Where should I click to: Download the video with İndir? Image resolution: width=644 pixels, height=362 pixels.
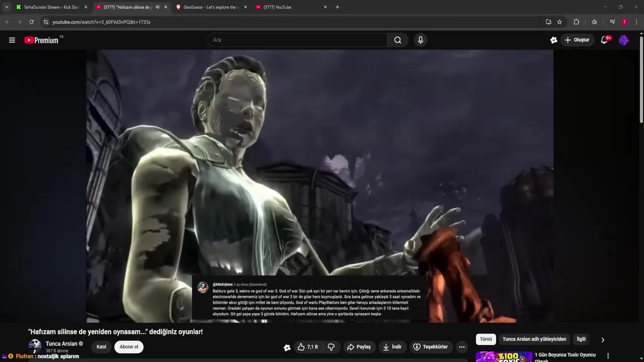click(x=392, y=347)
